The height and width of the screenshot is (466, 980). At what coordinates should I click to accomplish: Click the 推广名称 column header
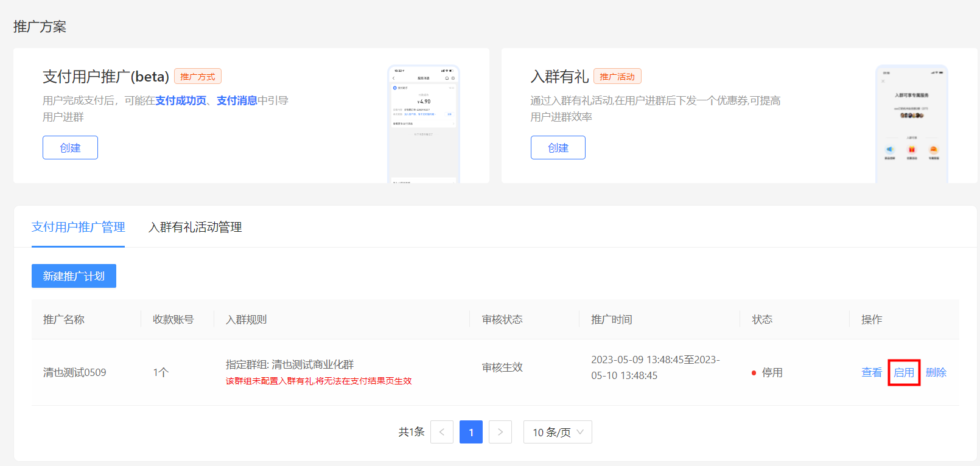click(64, 319)
